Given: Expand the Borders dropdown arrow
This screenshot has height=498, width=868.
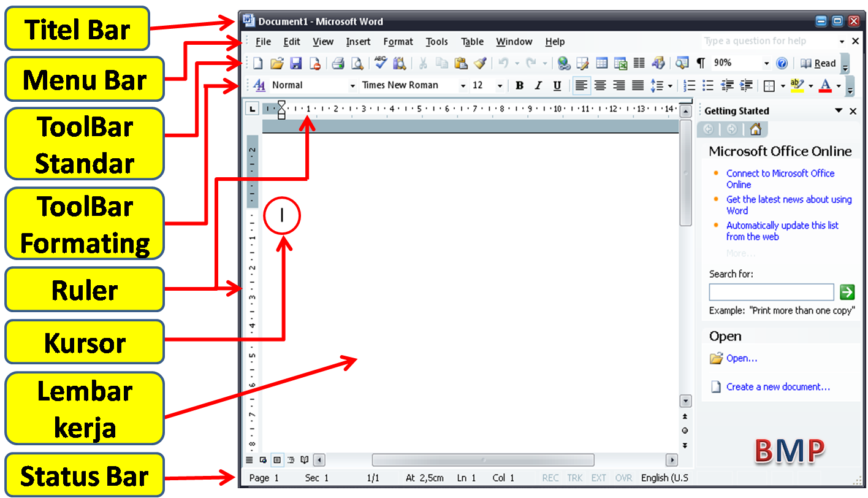Looking at the screenshot, I should coord(782,86).
